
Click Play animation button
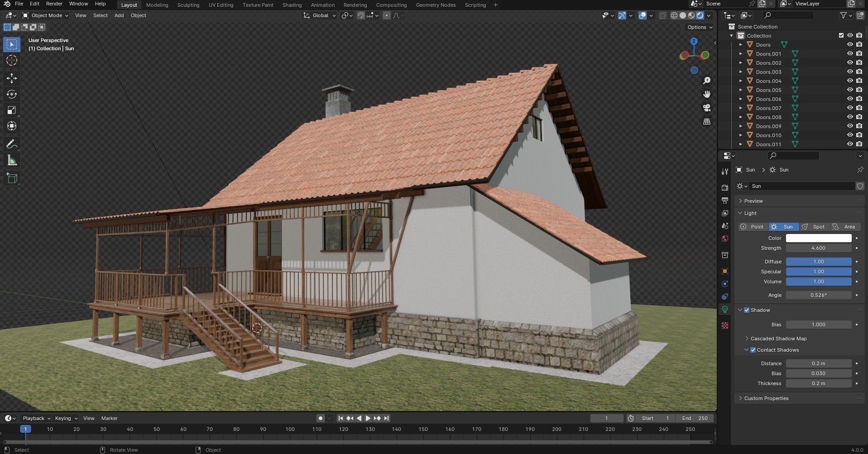coord(368,418)
